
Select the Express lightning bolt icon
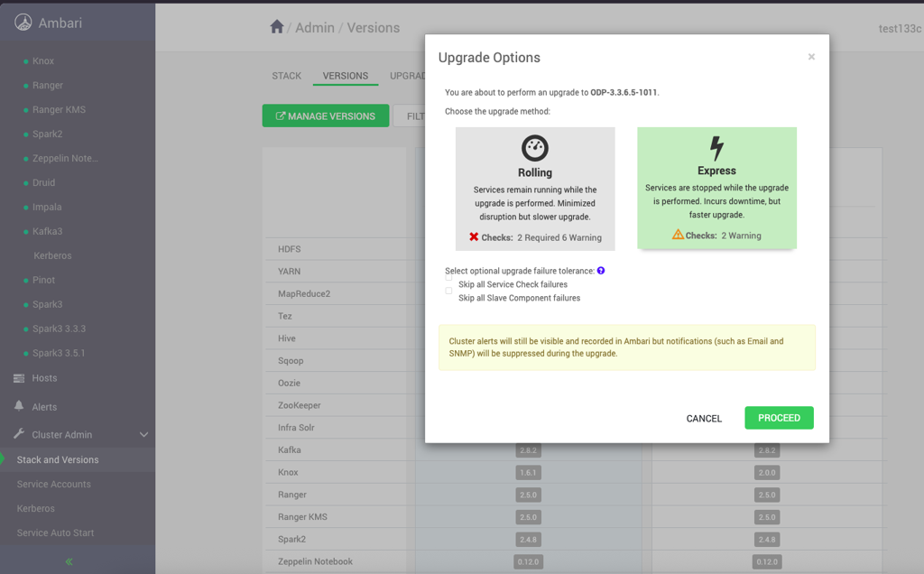coord(716,148)
